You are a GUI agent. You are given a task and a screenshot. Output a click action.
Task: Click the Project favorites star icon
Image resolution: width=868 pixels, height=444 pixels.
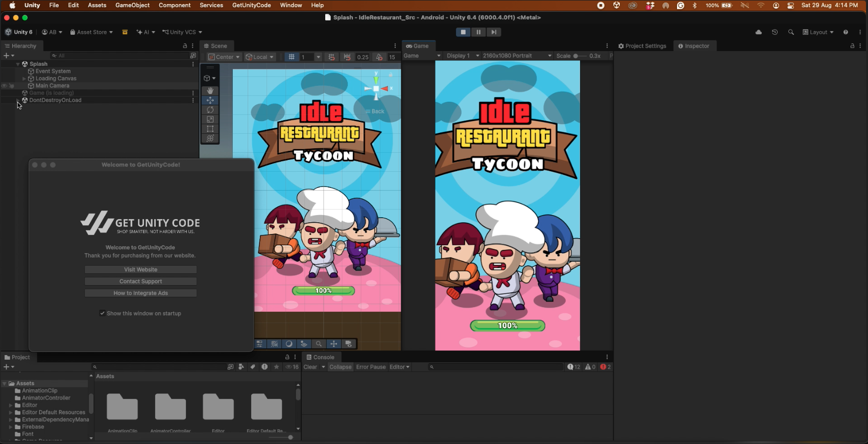[x=277, y=367]
